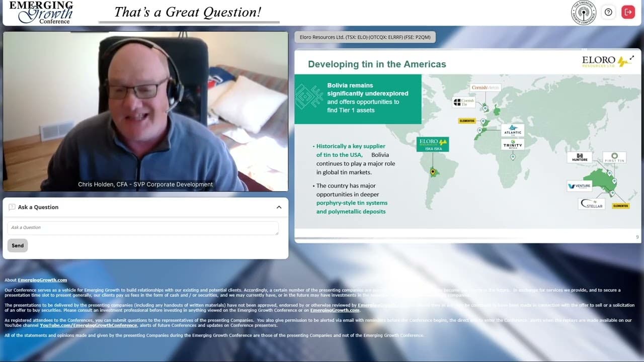This screenshot has width=644, height=362.
Task: Open the EmergingGrowth.com link after 'Conference or on'
Action: [x=335, y=310]
